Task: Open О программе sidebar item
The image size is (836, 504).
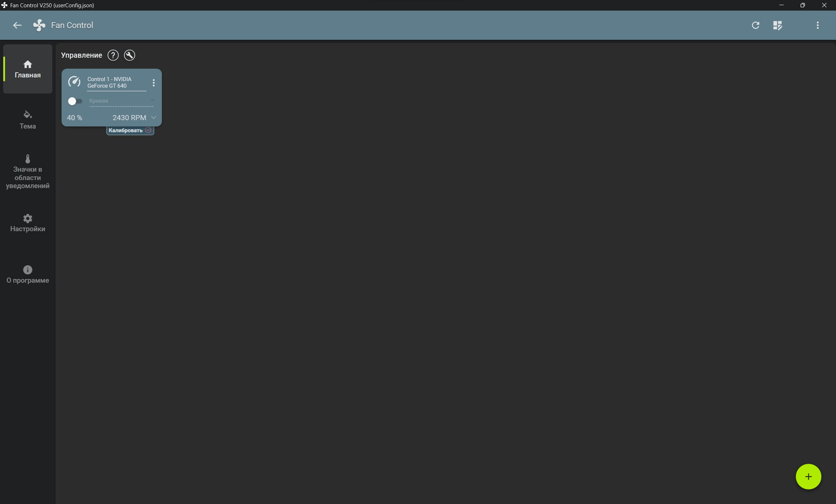Action: point(28,274)
